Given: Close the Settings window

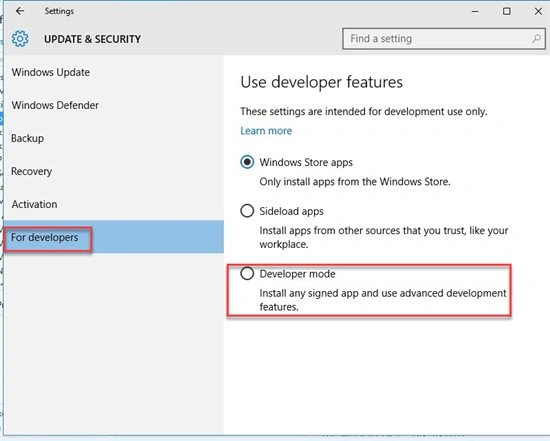Looking at the screenshot, I should (538, 12).
